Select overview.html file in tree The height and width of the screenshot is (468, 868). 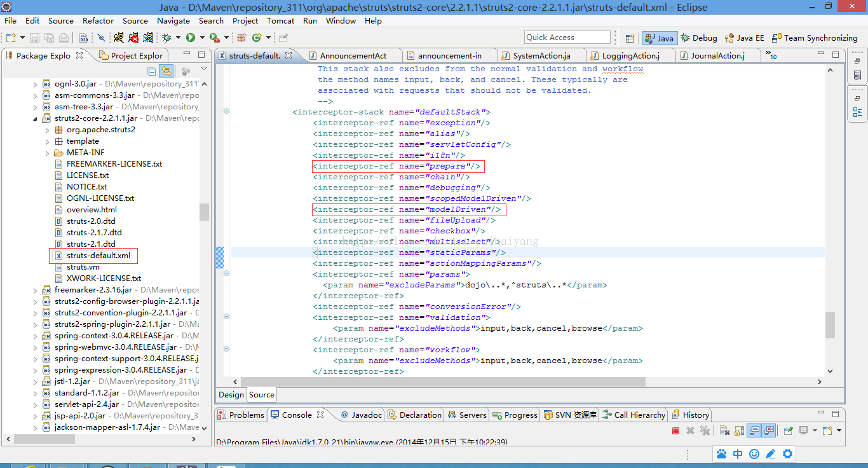pyautogui.click(x=86, y=210)
